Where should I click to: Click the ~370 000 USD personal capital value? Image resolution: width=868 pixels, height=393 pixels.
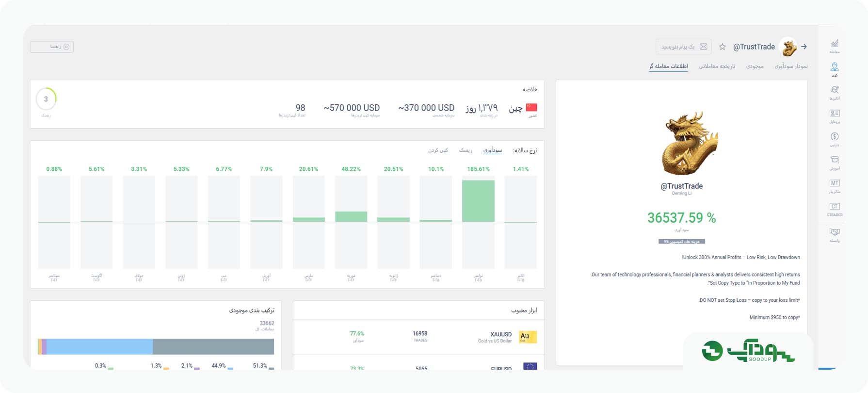(426, 108)
